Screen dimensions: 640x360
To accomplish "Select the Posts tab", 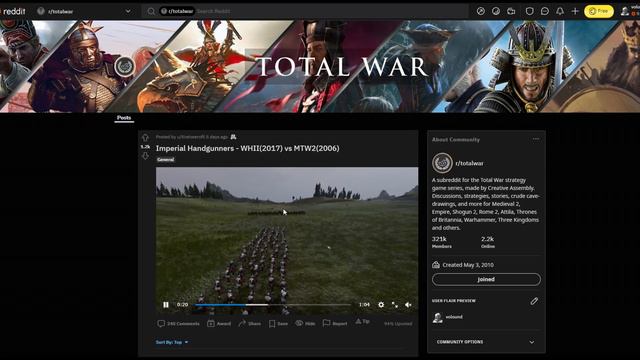I will 124,118.
